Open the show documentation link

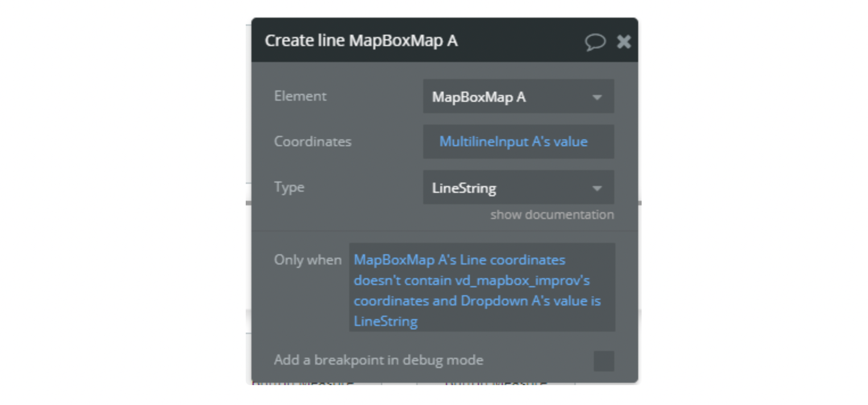[551, 214]
